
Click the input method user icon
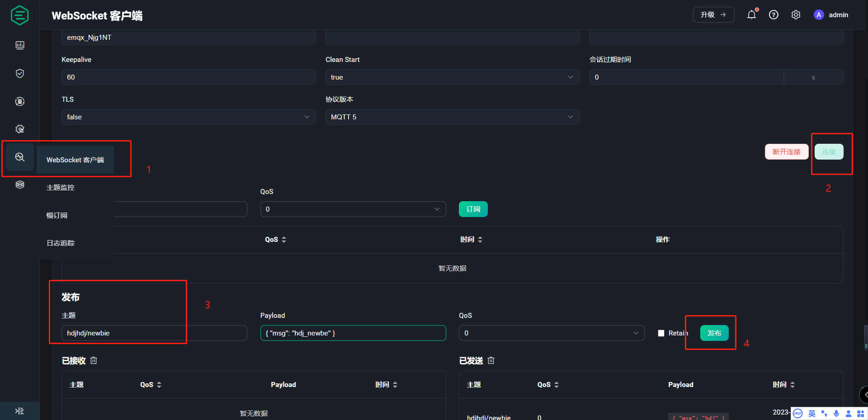click(849, 414)
